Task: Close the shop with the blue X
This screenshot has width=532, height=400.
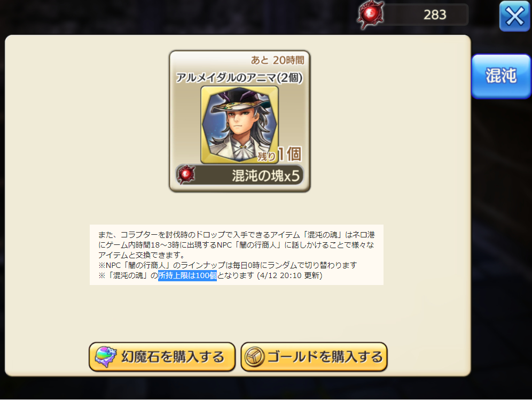Action: [x=515, y=16]
